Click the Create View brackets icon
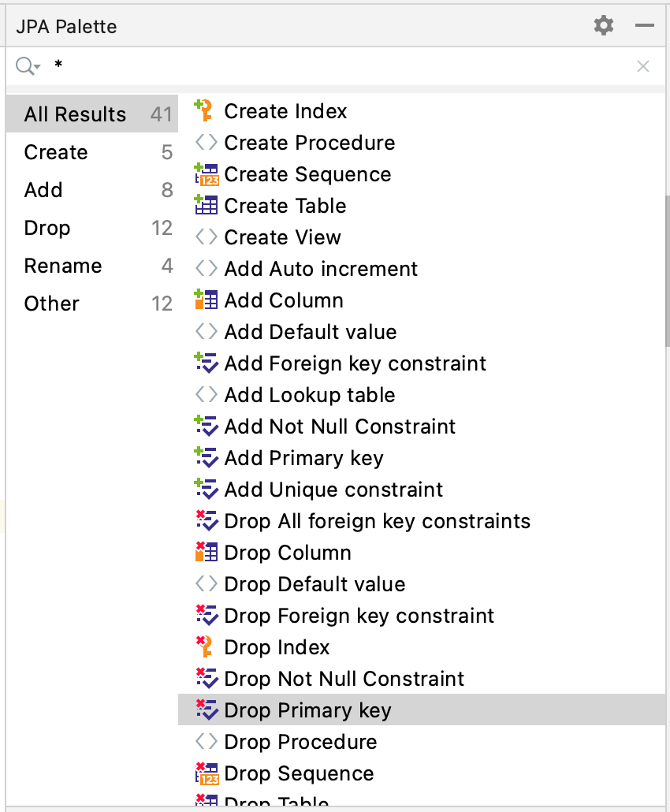This screenshot has width=670, height=812. (x=206, y=237)
